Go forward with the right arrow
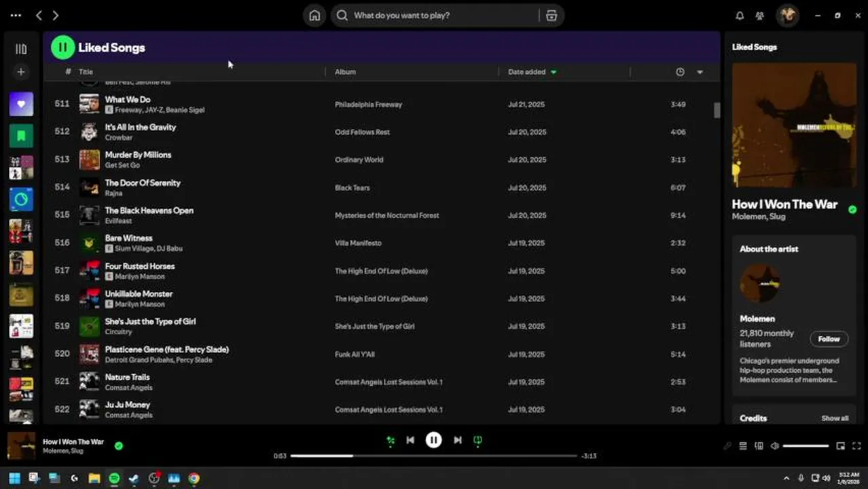Viewport: 868px width, 489px height. pyautogui.click(x=56, y=15)
